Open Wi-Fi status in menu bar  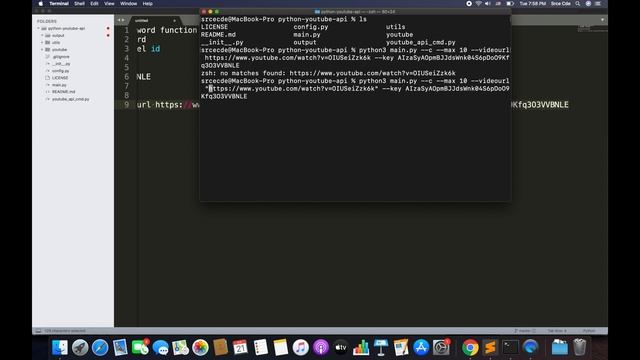(478, 4)
